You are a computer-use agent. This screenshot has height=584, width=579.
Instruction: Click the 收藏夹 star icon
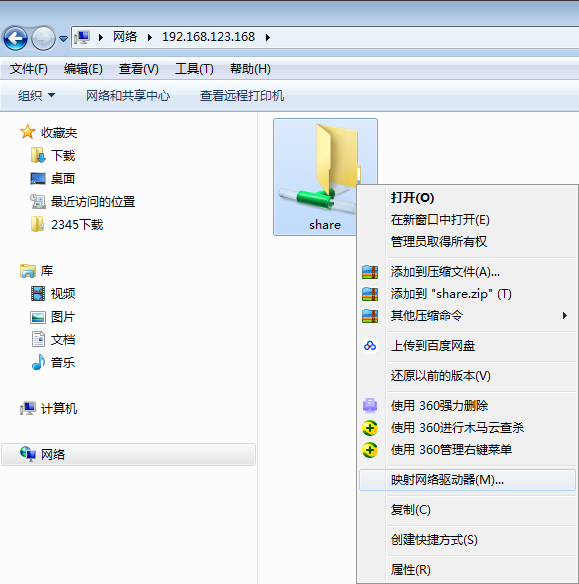coord(28,132)
